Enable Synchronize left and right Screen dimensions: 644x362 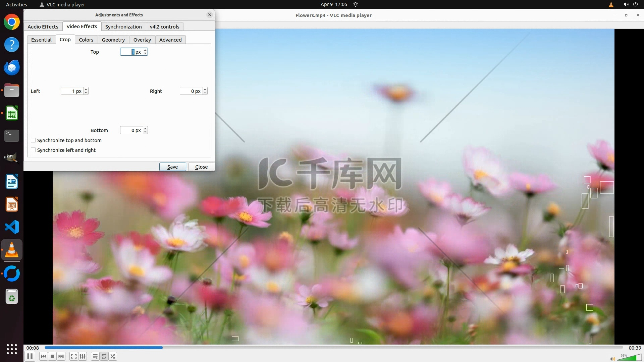coord(33,150)
